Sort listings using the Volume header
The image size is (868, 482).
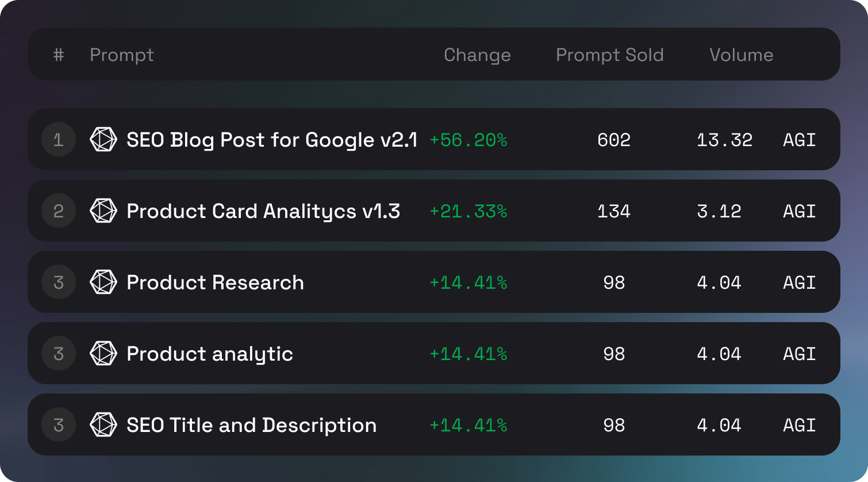click(x=742, y=55)
